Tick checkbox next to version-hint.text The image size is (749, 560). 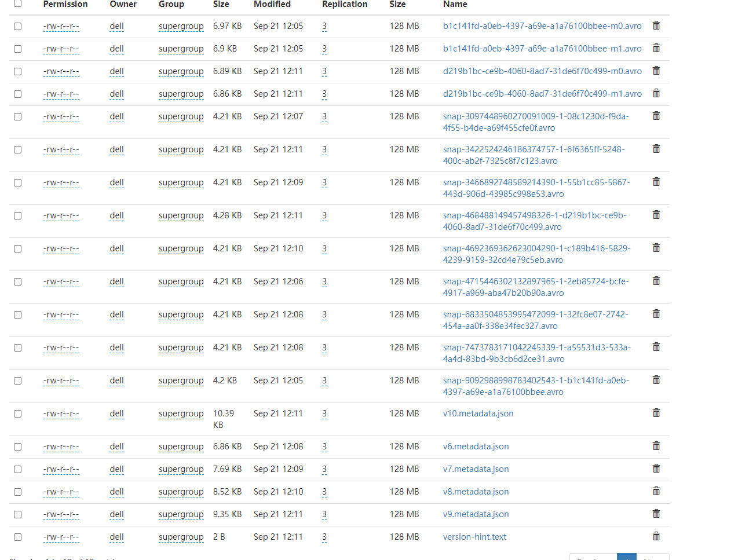pyautogui.click(x=18, y=537)
